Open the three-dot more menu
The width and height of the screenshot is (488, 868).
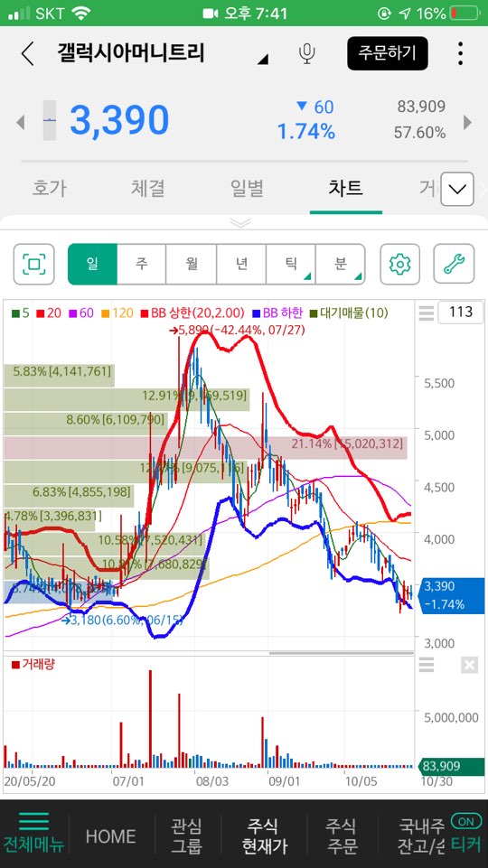click(x=460, y=53)
